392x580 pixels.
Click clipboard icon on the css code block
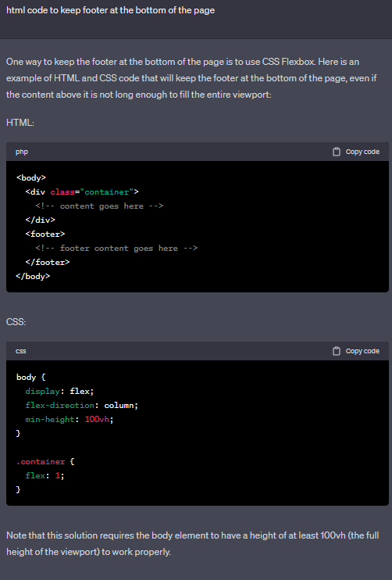(337, 351)
